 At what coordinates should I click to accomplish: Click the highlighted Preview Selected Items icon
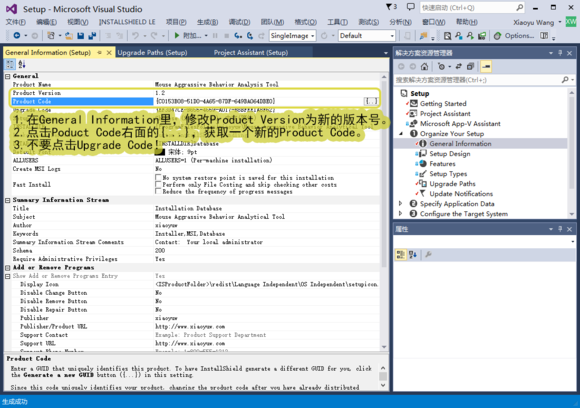point(486,67)
